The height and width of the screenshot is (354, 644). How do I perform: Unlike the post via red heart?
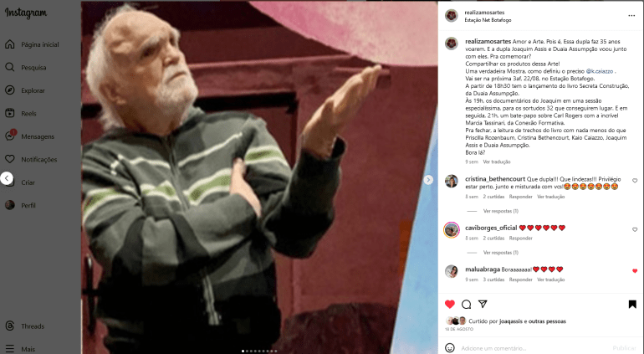450,305
